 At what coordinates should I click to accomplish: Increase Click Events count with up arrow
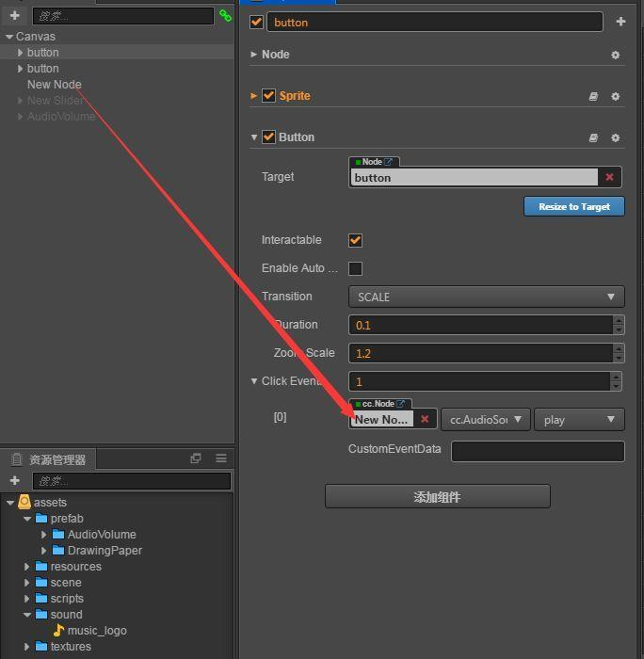pyautogui.click(x=616, y=377)
